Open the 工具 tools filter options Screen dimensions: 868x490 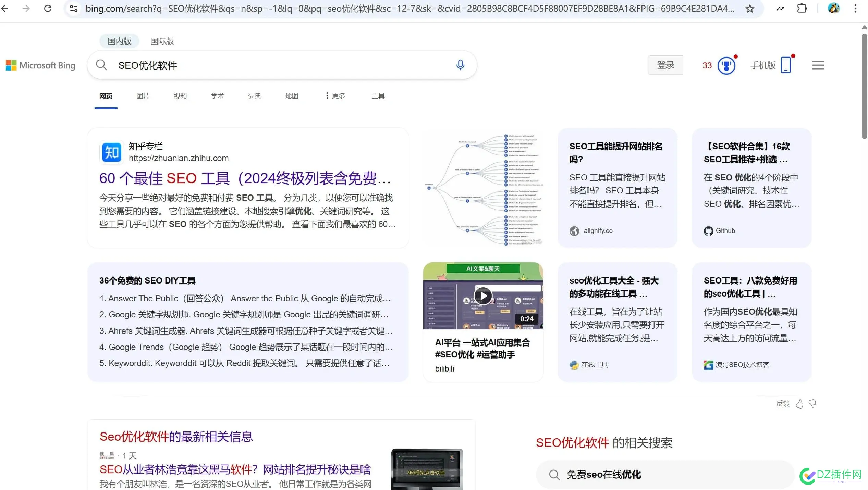(378, 96)
